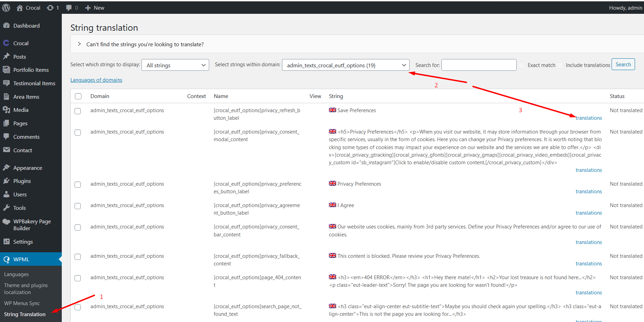Click UK flag next to Save Preferences
The image size is (644, 322).
point(332,110)
